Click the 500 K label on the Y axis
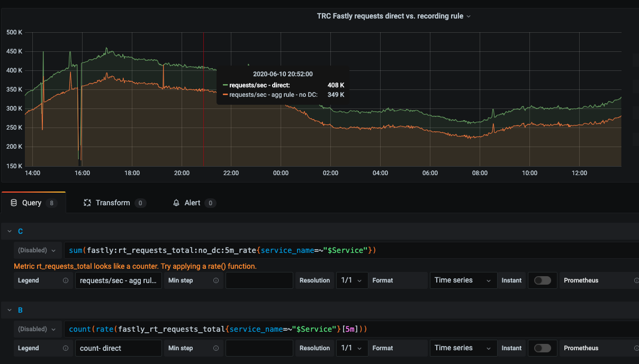Viewport: 639px width, 364px height. point(14,32)
